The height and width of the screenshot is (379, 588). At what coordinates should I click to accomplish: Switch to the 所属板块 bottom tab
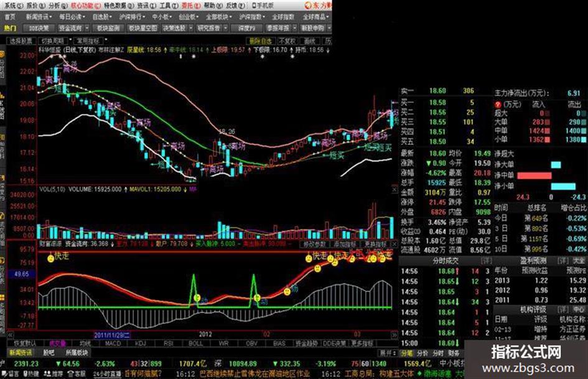[77, 353]
